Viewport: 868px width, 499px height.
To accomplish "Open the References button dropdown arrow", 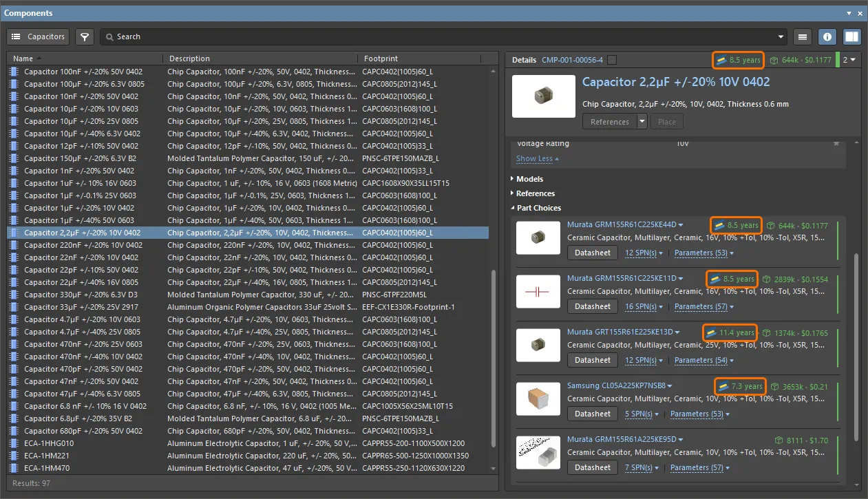I will [642, 122].
